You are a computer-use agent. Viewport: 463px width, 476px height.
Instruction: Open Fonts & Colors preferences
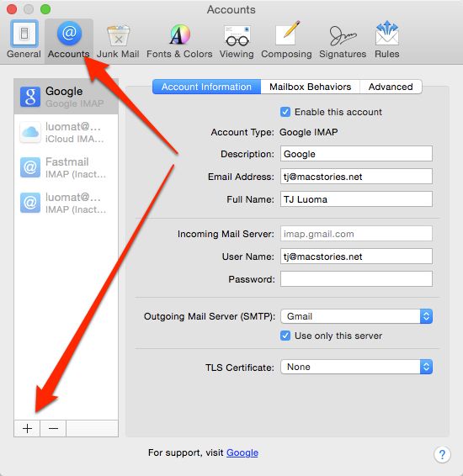point(179,41)
